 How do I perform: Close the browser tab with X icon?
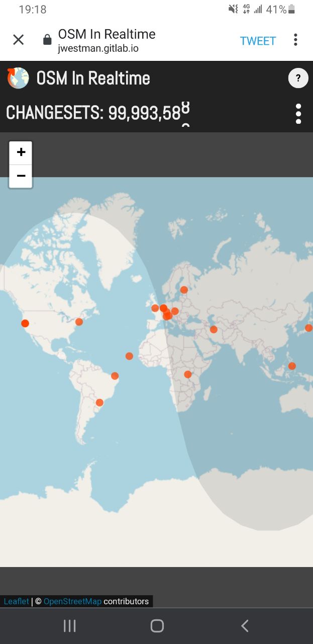click(x=18, y=40)
